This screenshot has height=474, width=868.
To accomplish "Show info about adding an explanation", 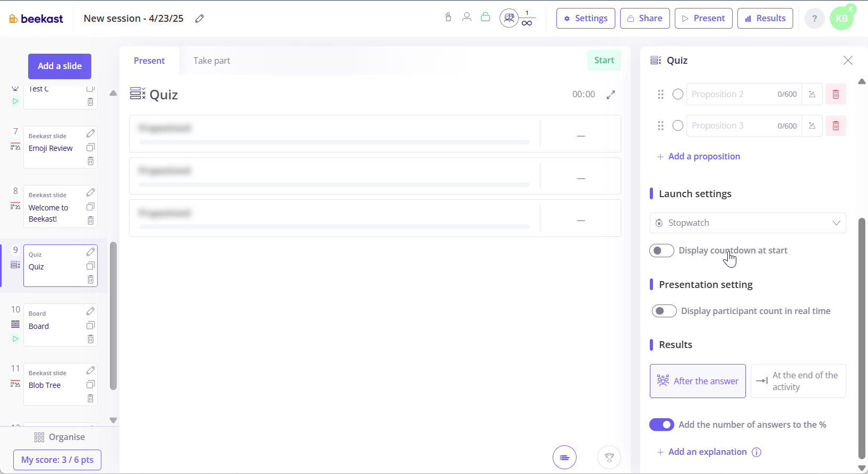I will [x=757, y=452].
